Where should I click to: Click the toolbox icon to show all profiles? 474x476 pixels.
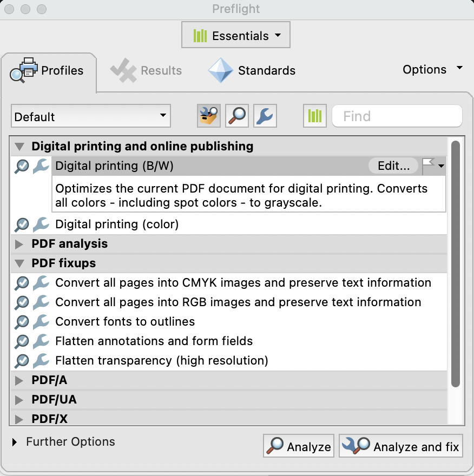point(209,115)
